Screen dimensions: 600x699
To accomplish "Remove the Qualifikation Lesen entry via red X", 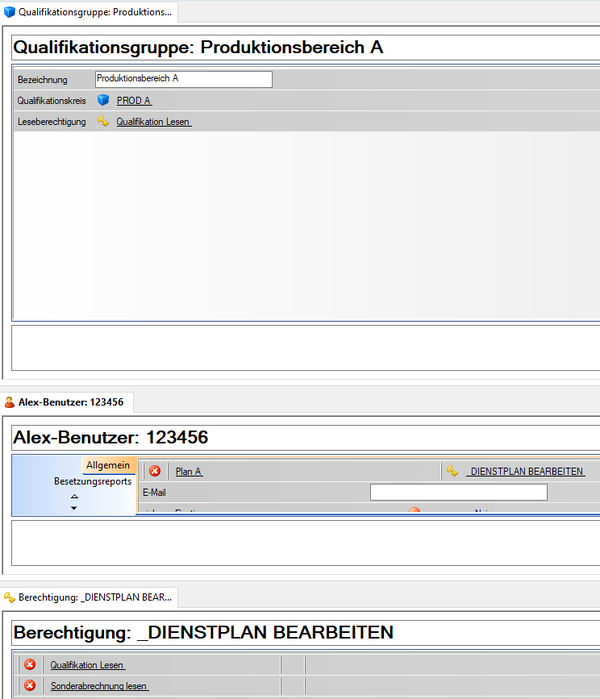I will (x=30, y=664).
